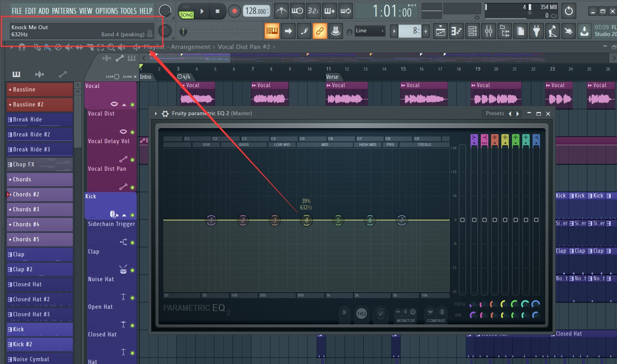Open the plugin picker plug icon
Image resolution: width=617 pixels, height=364 pixels.
(x=536, y=31)
